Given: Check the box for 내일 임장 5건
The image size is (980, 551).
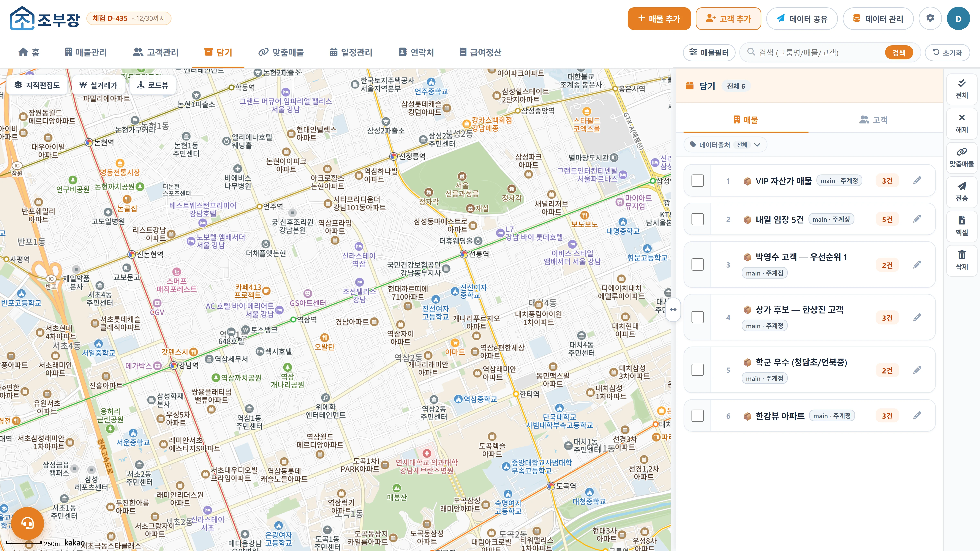Looking at the screenshot, I should (697, 219).
